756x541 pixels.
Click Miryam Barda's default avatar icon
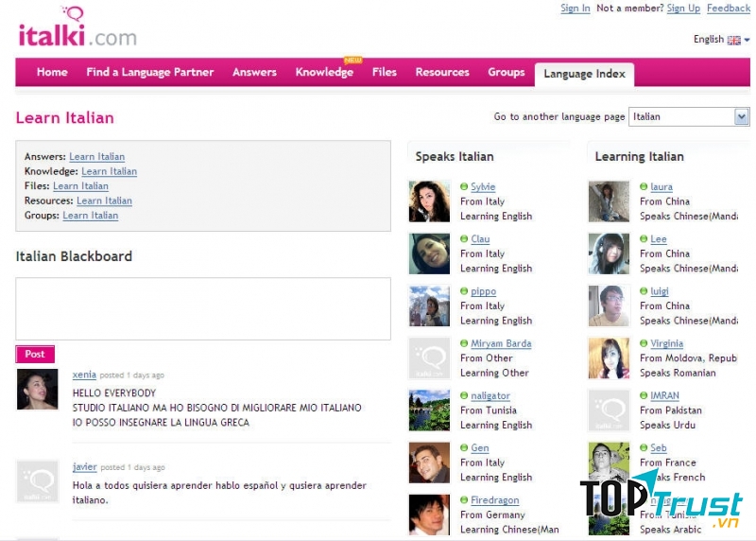pyautogui.click(x=429, y=358)
